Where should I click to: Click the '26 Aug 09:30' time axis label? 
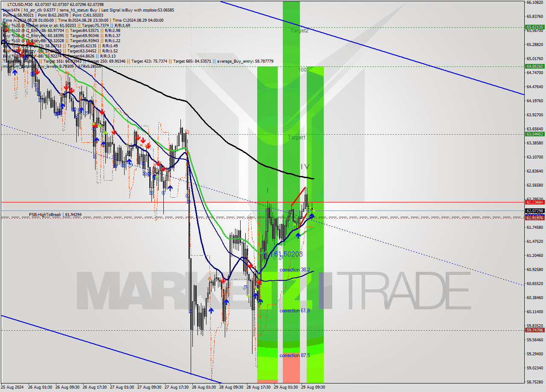point(67,388)
